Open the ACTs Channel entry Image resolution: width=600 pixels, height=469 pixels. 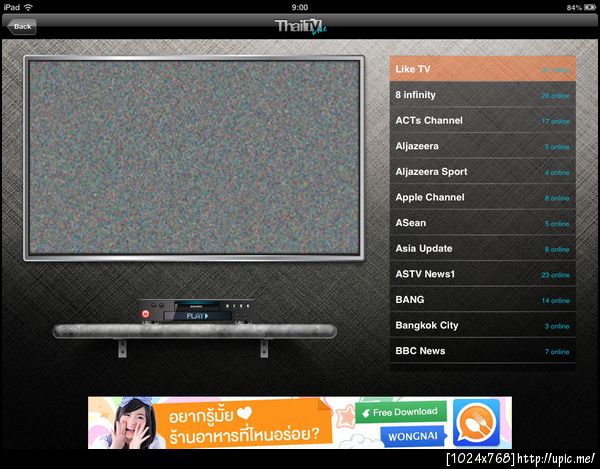(483, 120)
